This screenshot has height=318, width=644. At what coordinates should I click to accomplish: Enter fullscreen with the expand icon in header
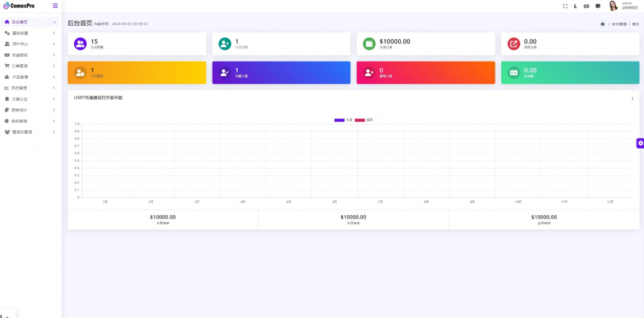565,6
